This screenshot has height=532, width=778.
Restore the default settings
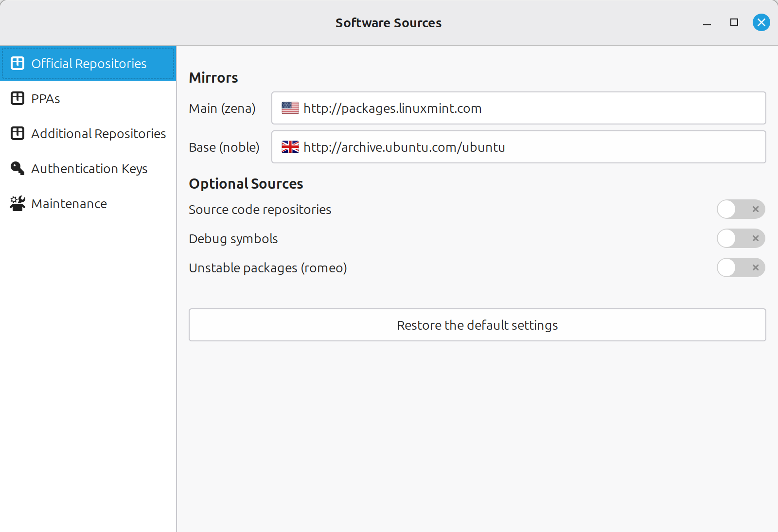point(477,325)
